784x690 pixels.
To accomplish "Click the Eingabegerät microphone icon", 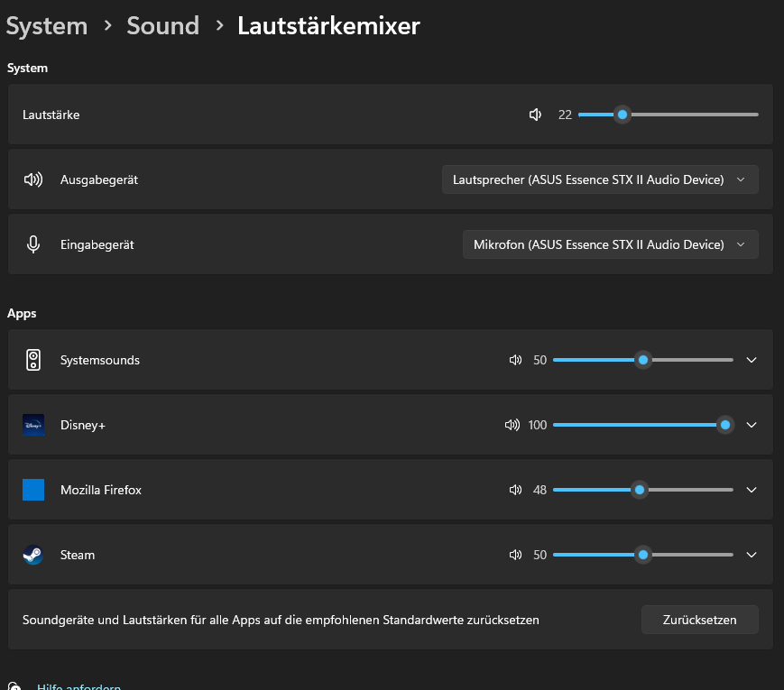I will [x=33, y=244].
